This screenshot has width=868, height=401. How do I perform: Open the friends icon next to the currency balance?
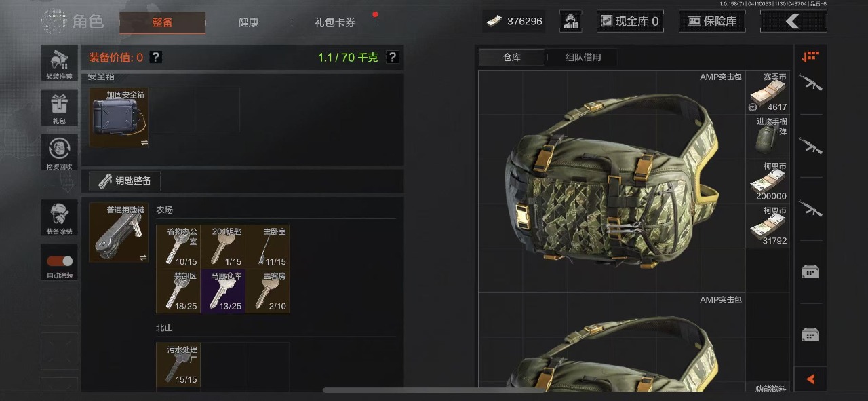pos(571,21)
